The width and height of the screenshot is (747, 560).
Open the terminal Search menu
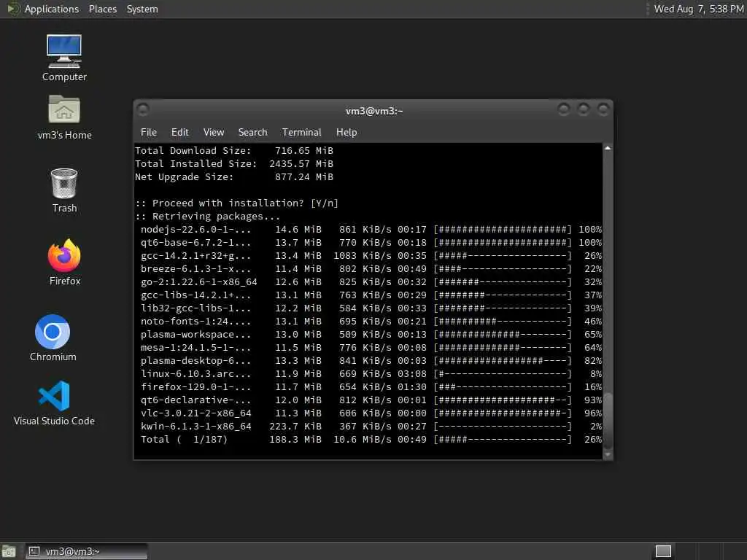click(x=252, y=133)
